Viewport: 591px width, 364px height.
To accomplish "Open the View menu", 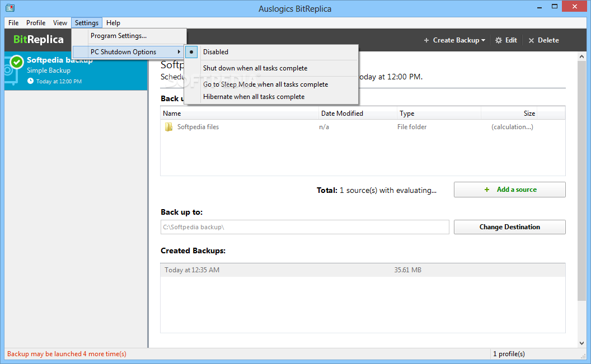I will click(x=60, y=23).
